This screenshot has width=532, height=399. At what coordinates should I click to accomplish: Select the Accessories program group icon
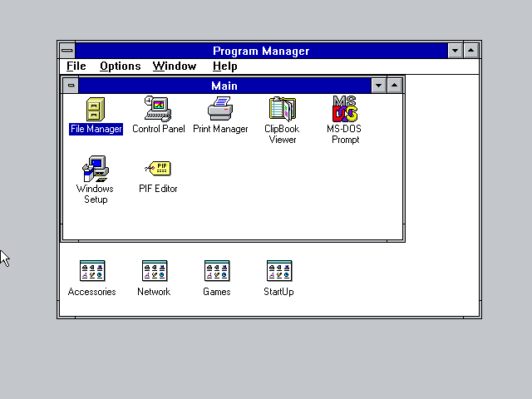92,271
